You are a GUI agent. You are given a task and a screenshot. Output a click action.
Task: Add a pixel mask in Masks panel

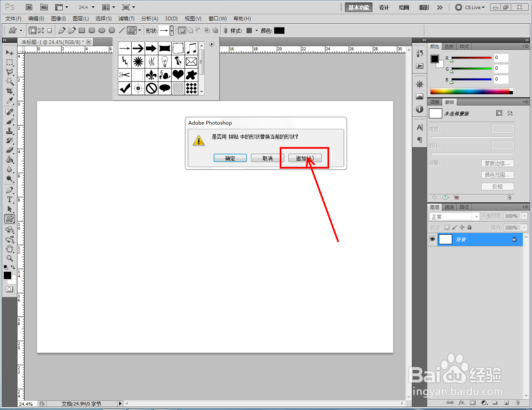click(x=499, y=113)
